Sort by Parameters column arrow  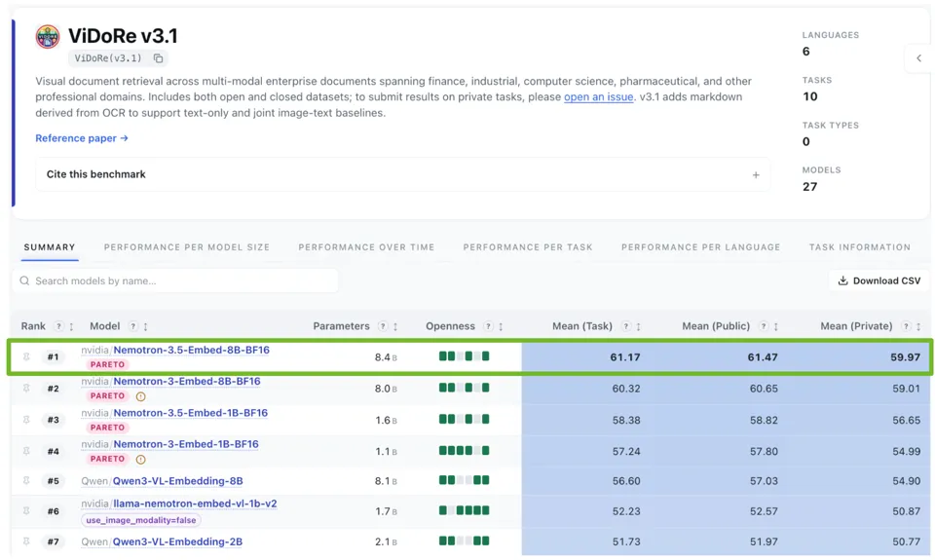[x=395, y=327]
